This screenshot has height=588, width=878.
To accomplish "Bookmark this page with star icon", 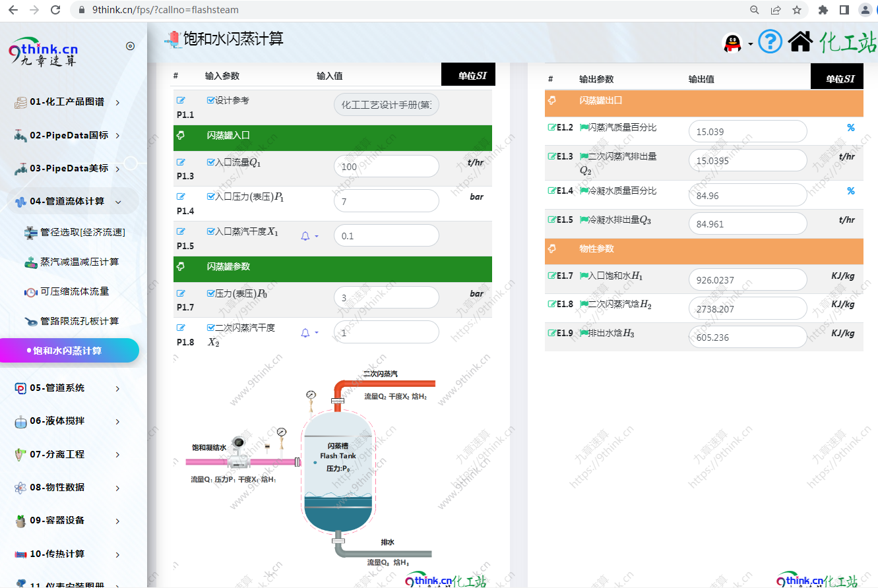I will pyautogui.click(x=796, y=10).
